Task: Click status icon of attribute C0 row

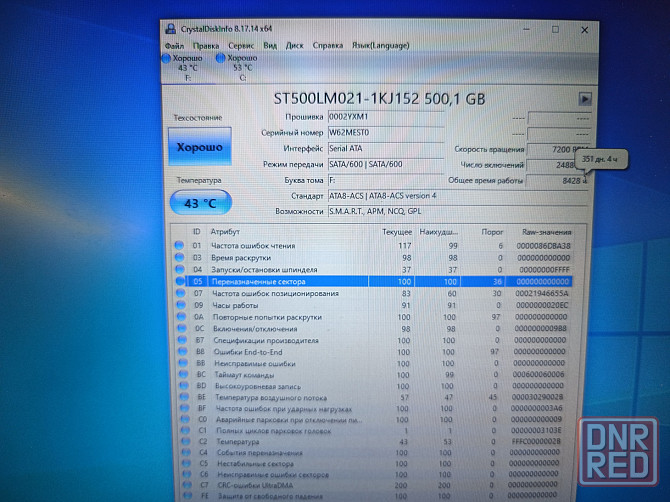Action: (185, 419)
